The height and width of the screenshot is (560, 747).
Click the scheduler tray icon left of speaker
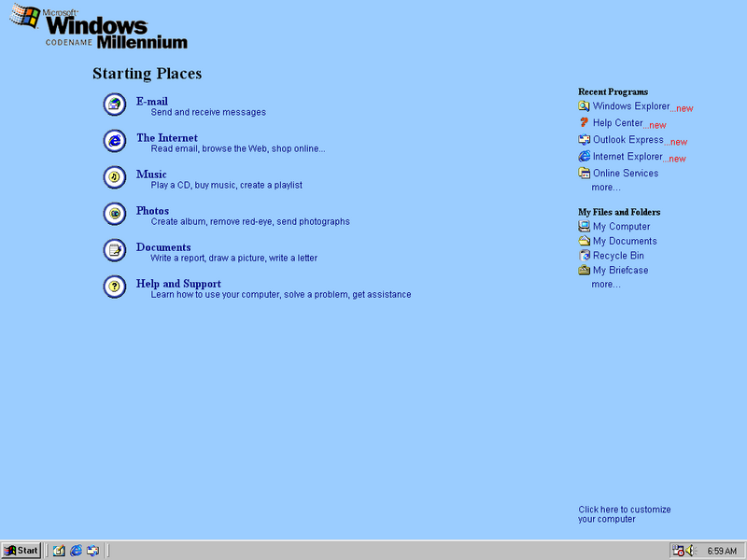pyautogui.click(x=679, y=551)
